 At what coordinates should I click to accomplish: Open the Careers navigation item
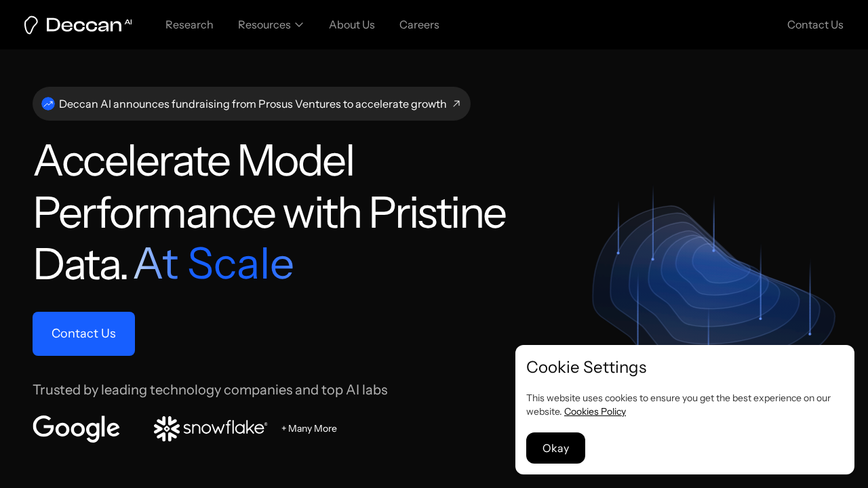coord(419,25)
